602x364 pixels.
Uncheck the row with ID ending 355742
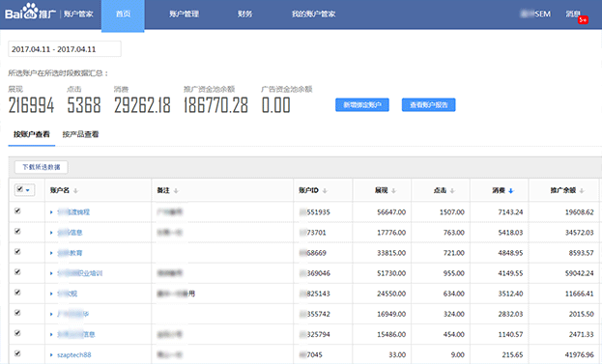17,313
